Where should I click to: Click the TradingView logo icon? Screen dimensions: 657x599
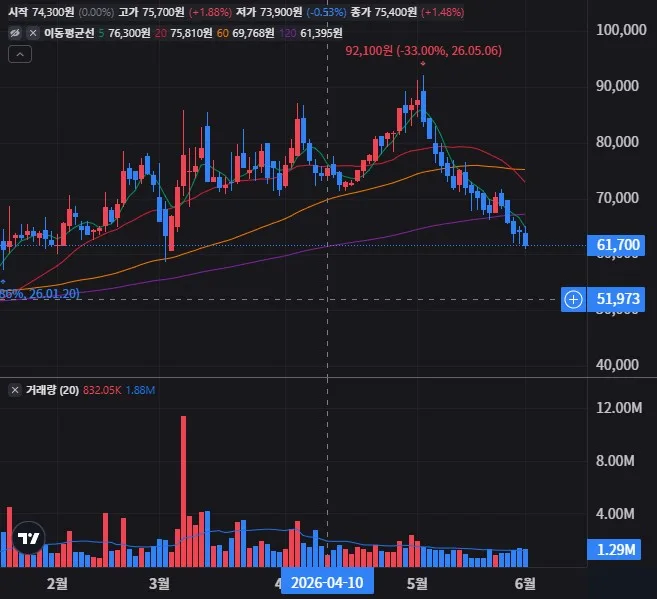[28, 538]
